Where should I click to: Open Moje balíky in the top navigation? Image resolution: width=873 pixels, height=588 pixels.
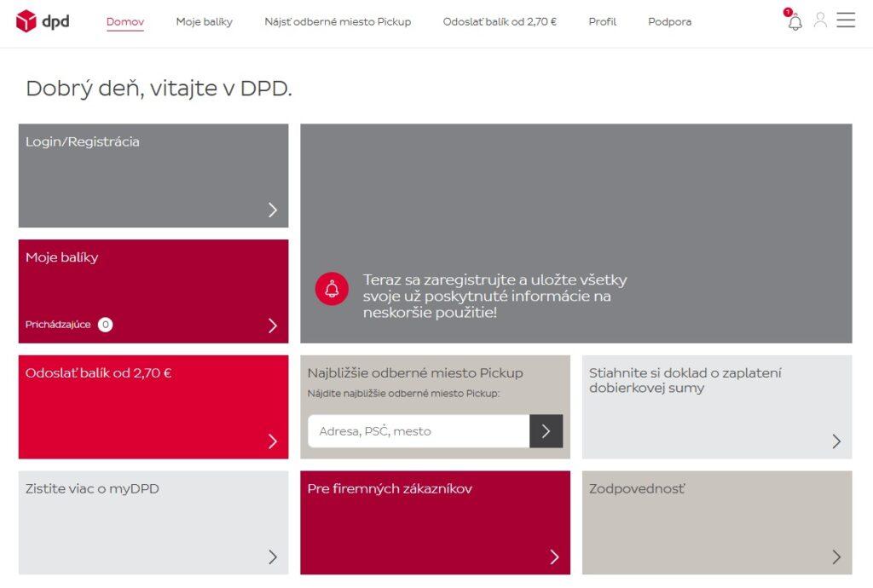[205, 21]
